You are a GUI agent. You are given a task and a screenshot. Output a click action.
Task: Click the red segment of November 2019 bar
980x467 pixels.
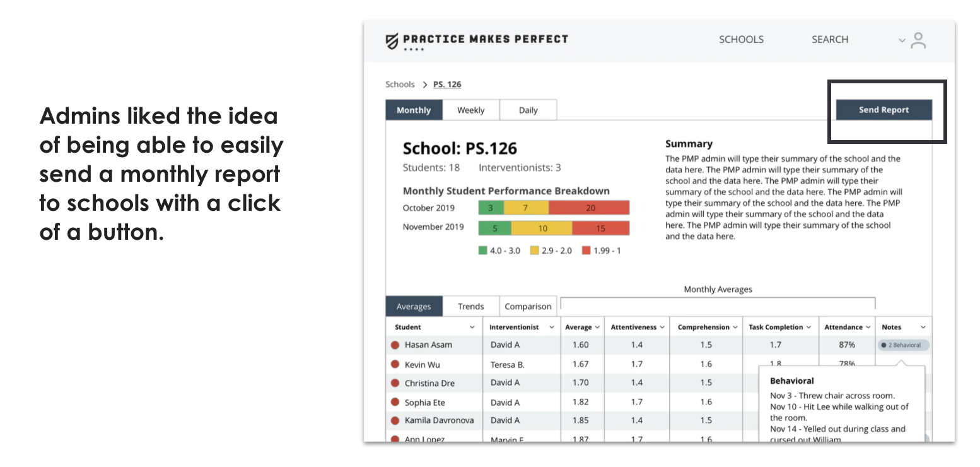600,228
